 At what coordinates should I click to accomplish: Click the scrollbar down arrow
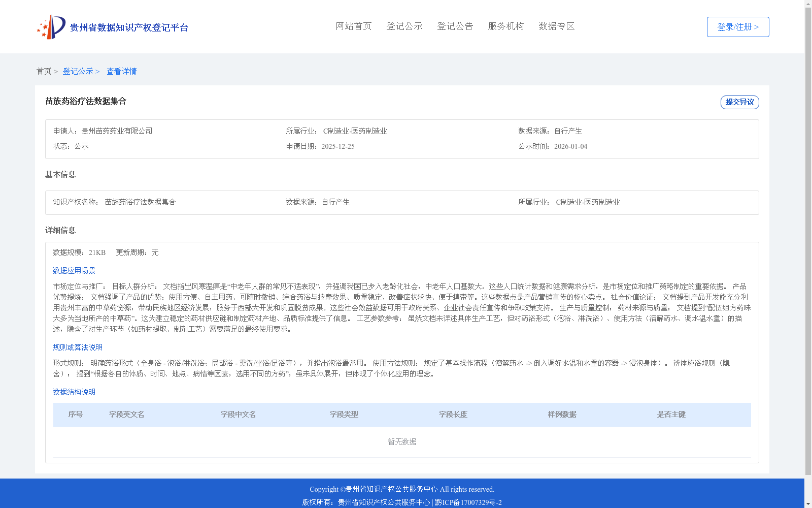pos(808,504)
